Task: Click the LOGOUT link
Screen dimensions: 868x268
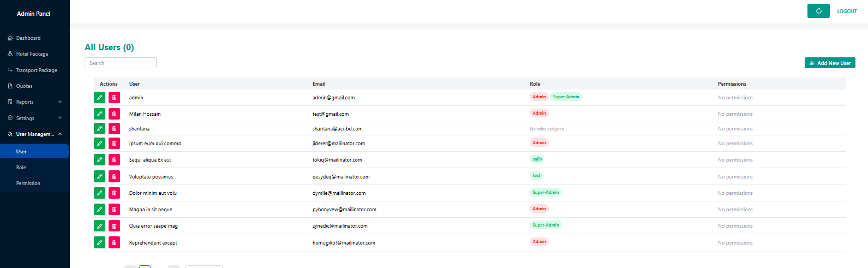Action: [x=847, y=11]
